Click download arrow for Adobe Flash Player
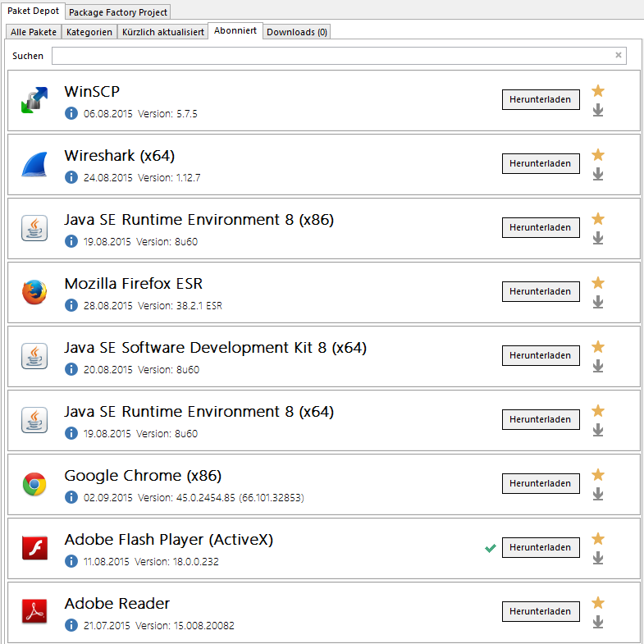 598,558
